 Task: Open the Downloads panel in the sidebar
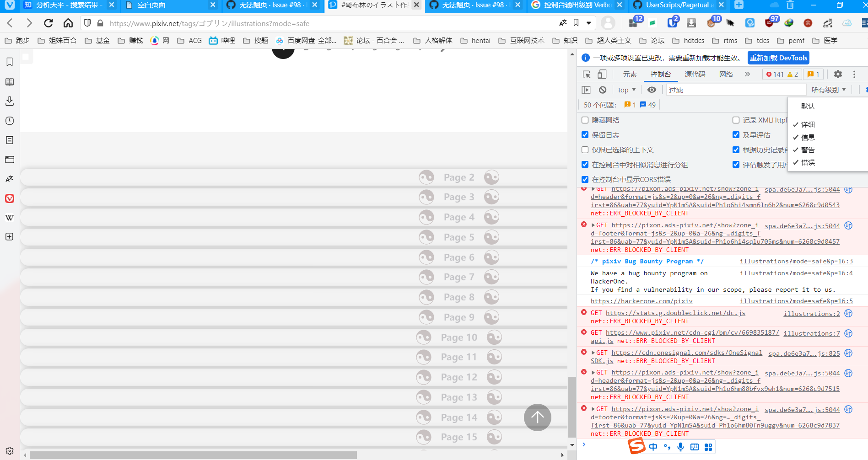9,101
